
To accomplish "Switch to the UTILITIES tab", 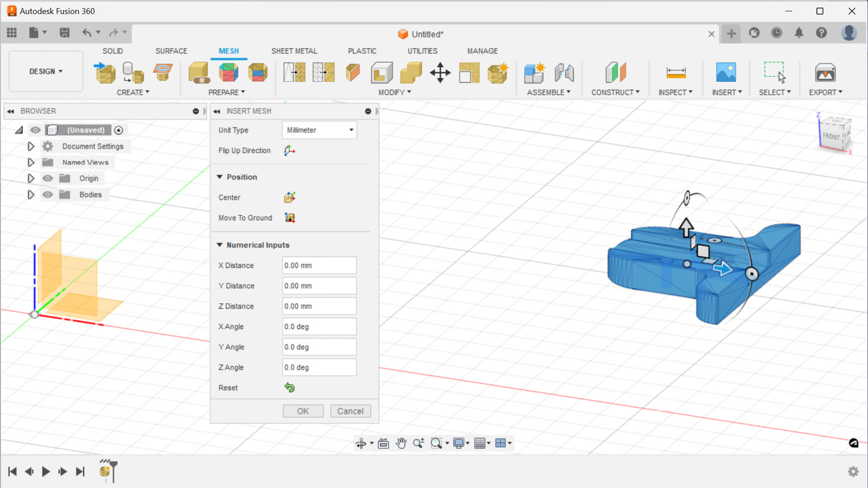I will [423, 51].
